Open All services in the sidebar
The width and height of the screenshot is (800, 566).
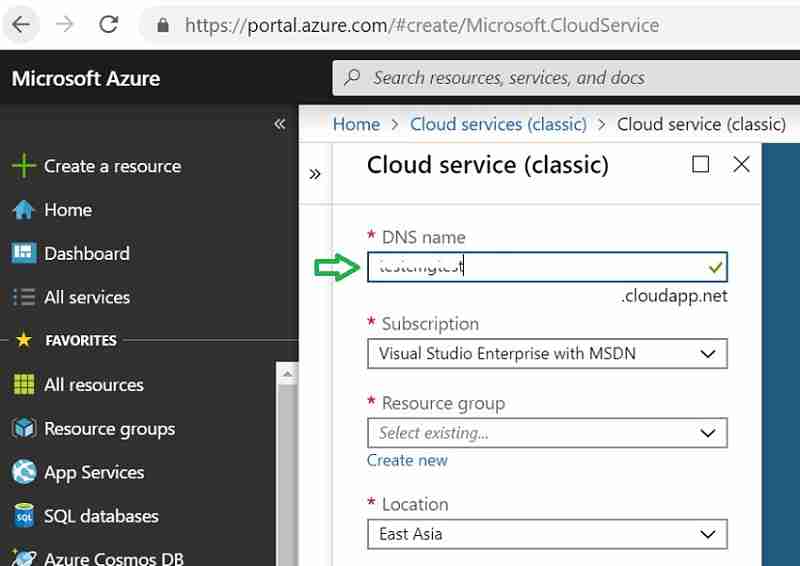pos(87,297)
